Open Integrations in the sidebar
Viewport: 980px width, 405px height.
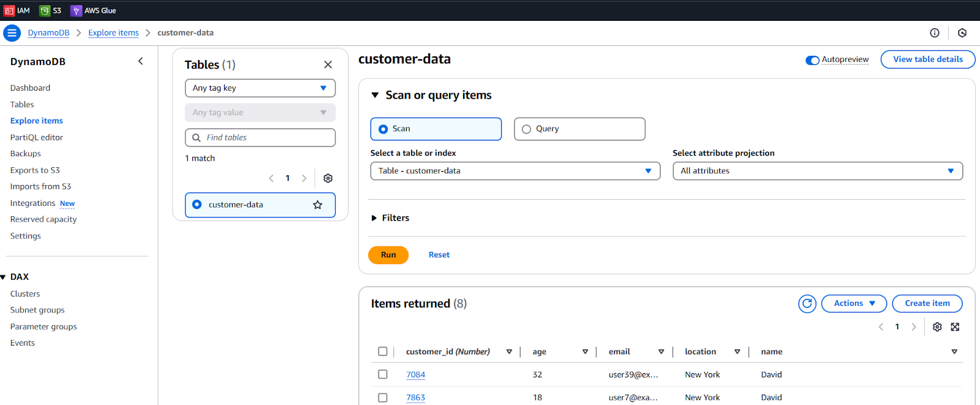coord(32,203)
